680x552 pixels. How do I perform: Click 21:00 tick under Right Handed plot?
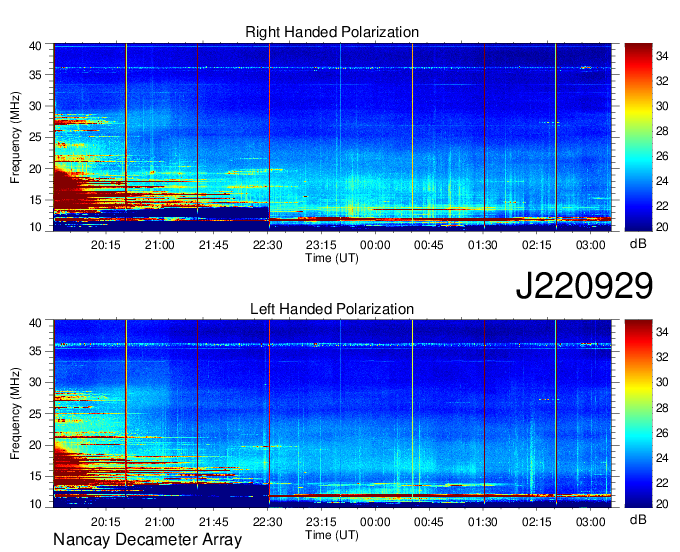tap(160, 245)
